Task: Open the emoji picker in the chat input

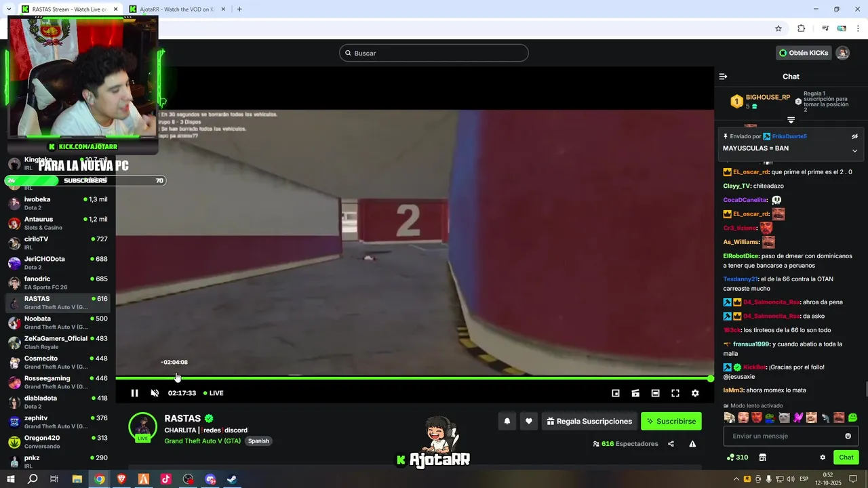Action: pos(848,436)
